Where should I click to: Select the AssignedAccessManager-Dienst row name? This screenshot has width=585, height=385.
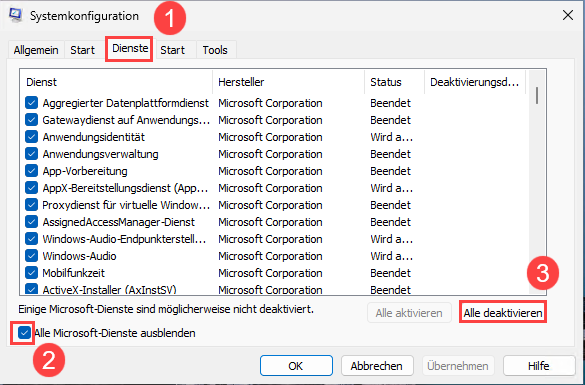click(119, 222)
